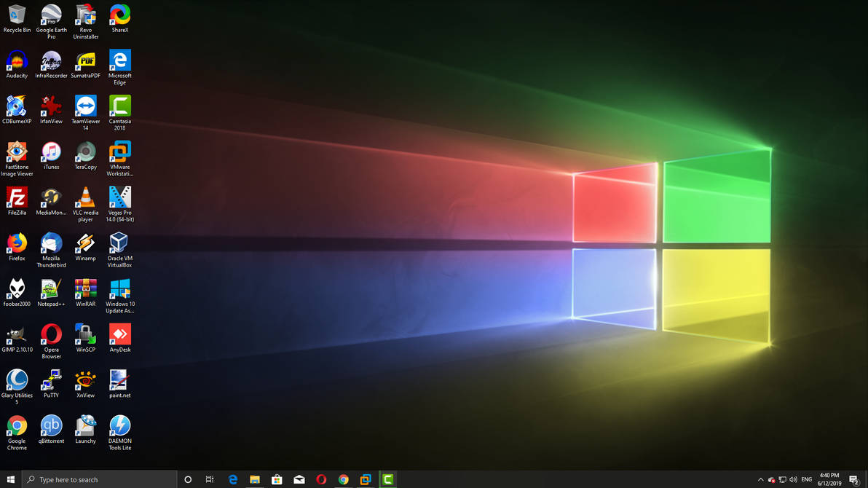Screen dimensions: 868x488
Task: Open the volume control tray icon
Action: [793, 480]
